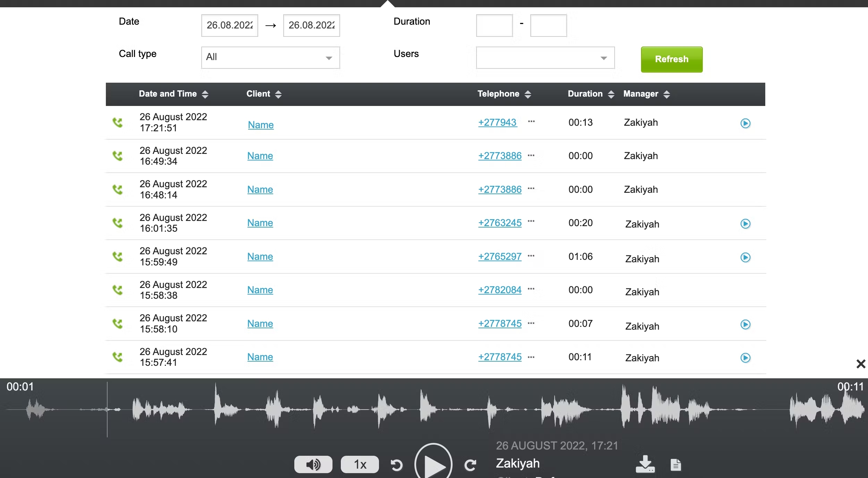The width and height of the screenshot is (868, 478).
Task: Click the big play button in player
Action: [433, 464]
